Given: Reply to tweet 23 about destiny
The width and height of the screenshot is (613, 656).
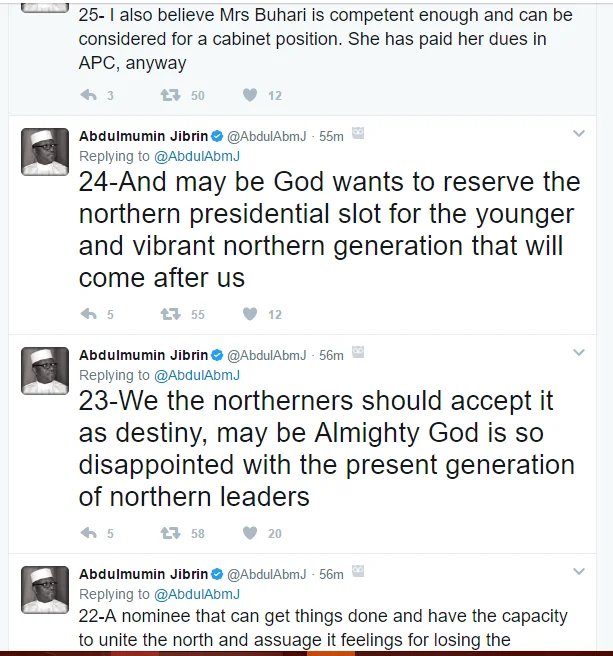Looking at the screenshot, I should pos(89,533).
